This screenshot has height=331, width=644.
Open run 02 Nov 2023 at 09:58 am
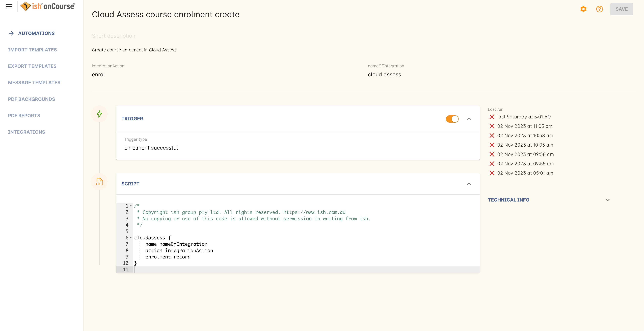pos(525,154)
